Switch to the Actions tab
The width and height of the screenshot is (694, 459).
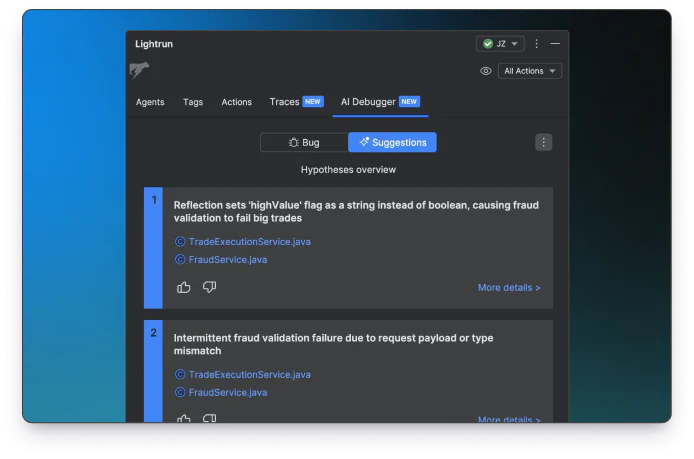point(236,102)
